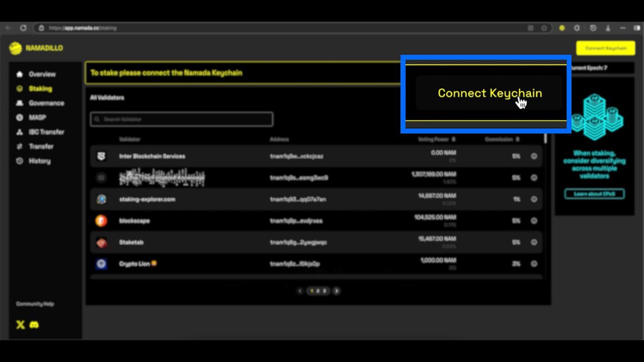Bookmark the page with star icon
The image size is (644, 362).
tap(544, 28)
